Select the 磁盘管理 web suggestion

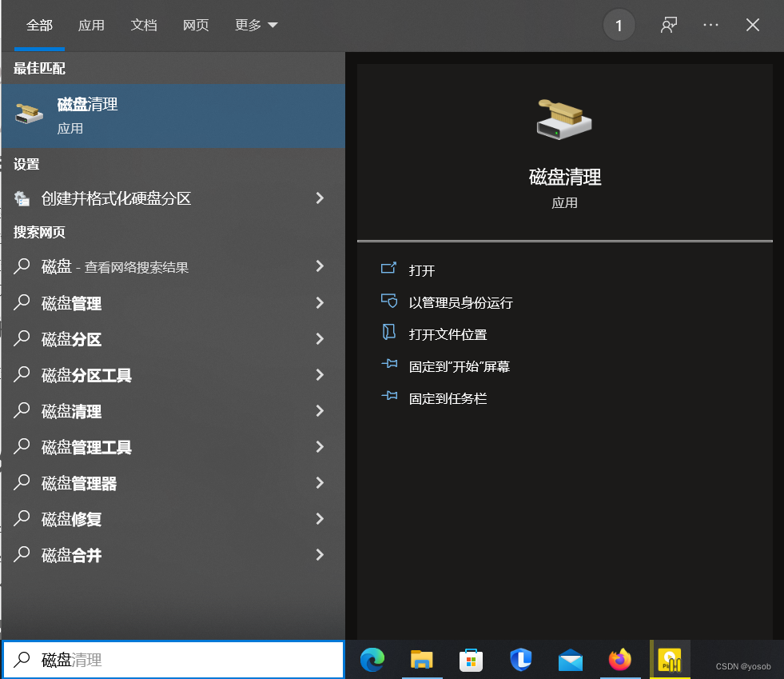click(173, 303)
